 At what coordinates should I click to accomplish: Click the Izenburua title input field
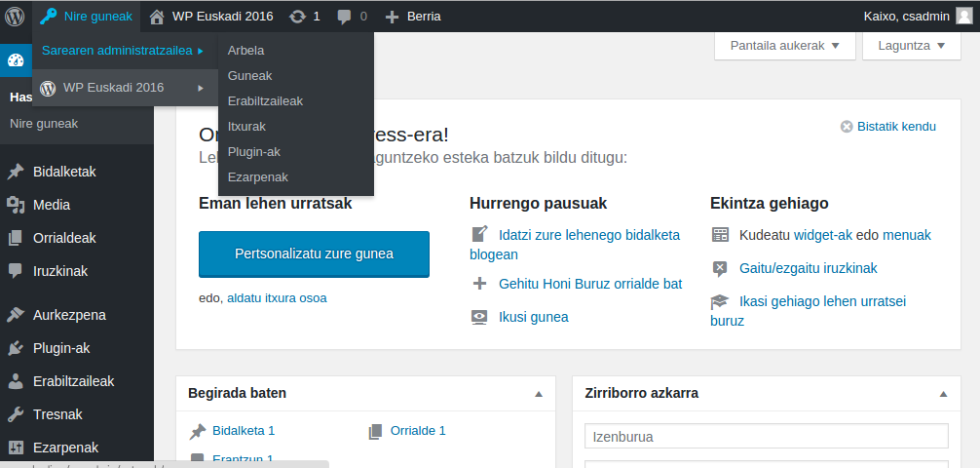pos(767,437)
